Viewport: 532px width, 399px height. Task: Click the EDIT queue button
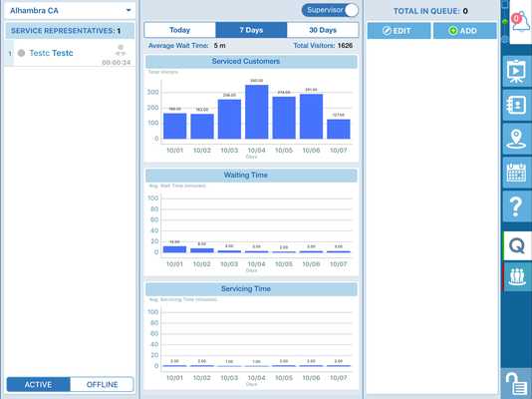click(x=399, y=31)
